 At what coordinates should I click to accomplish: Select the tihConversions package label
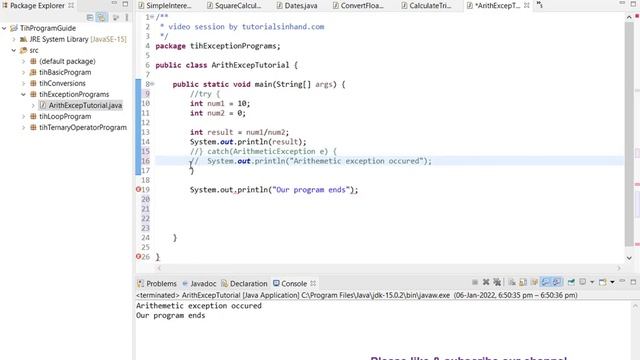pyautogui.click(x=62, y=83)
